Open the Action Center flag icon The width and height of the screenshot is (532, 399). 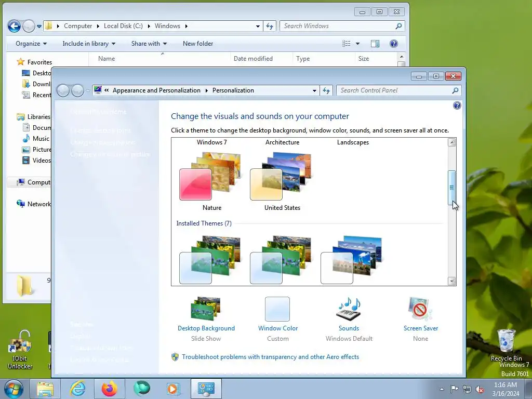tap(454, 389)
